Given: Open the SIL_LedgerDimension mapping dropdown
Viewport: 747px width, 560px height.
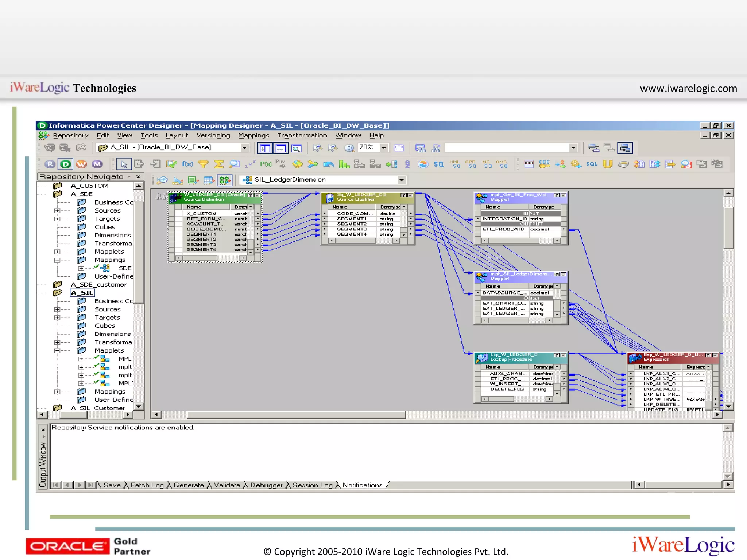Looking at the screenshot, I should 401,180.
